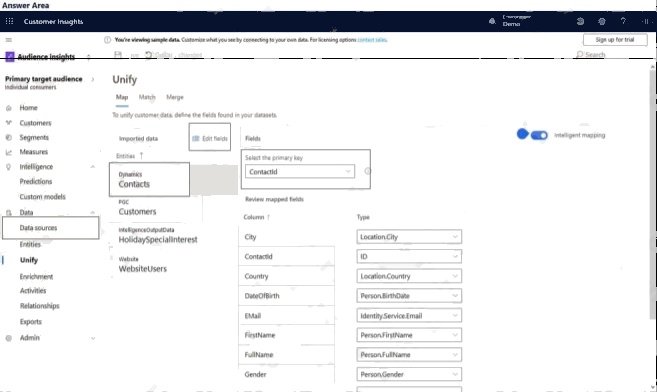This screenshot has height=392, width=657.
Task: Open Predictions in the sidebar
Action: [x=36, y=182]
